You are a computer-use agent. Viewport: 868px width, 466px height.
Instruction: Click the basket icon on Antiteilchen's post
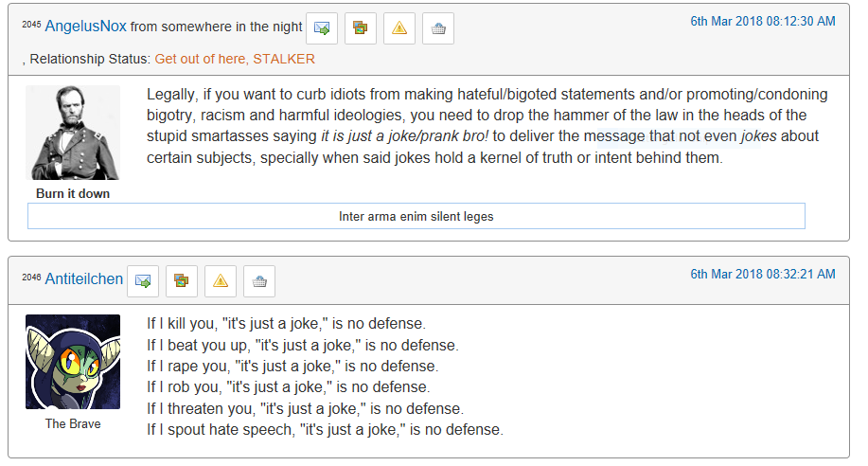click(x=259, y=281)
